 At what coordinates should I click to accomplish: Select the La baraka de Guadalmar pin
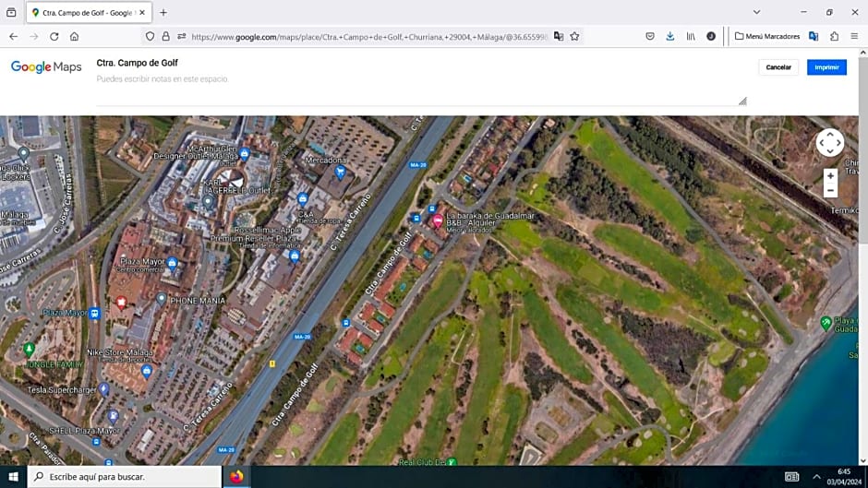click(438, 220)
